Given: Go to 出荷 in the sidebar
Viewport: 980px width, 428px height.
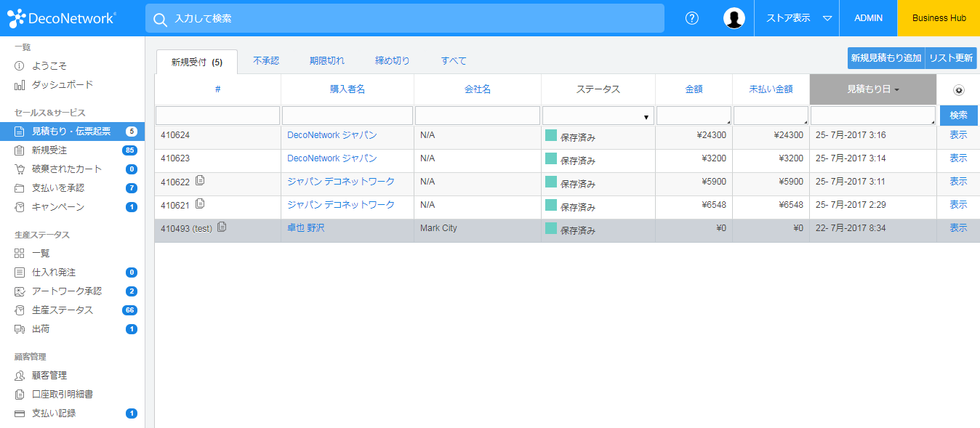Looking at the screenshot, I should [x=41, y=329].
